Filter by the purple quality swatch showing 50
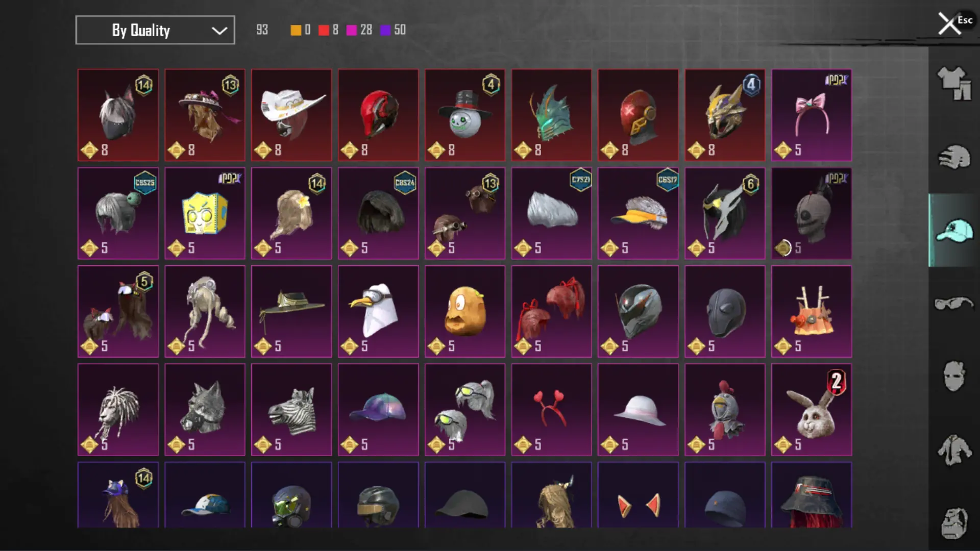The height and width of the screenshot is (551, 980). pyautogui.click(x=385, y=30)
